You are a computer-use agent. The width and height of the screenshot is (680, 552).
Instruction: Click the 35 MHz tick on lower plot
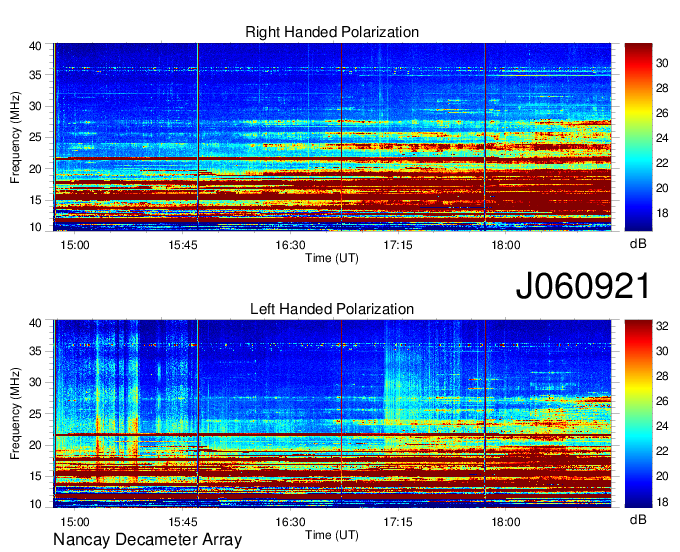pyautogui.click(x=35, y=351)
